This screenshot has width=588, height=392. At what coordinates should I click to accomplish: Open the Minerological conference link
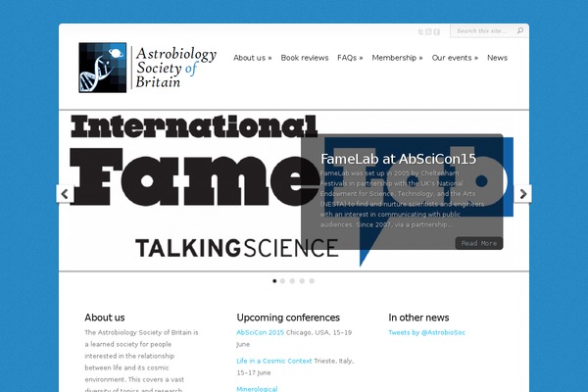[x=257, y=389]
